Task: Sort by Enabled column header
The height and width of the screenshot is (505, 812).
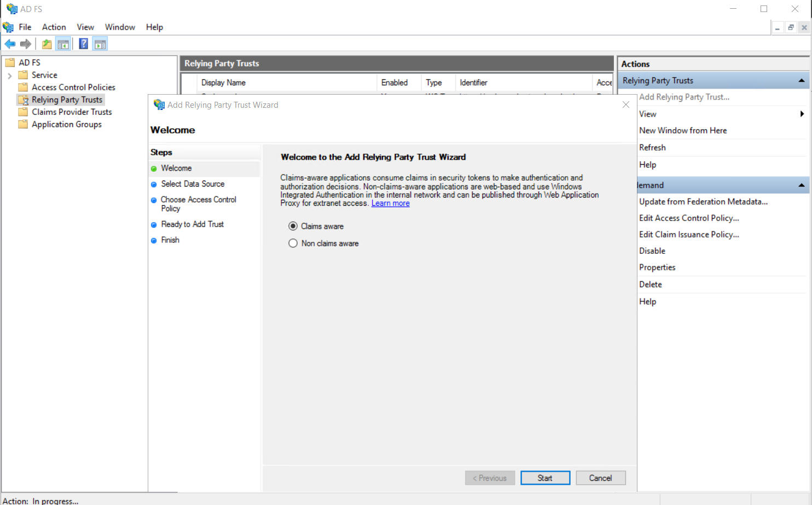Action: click(x=399, y=83)
